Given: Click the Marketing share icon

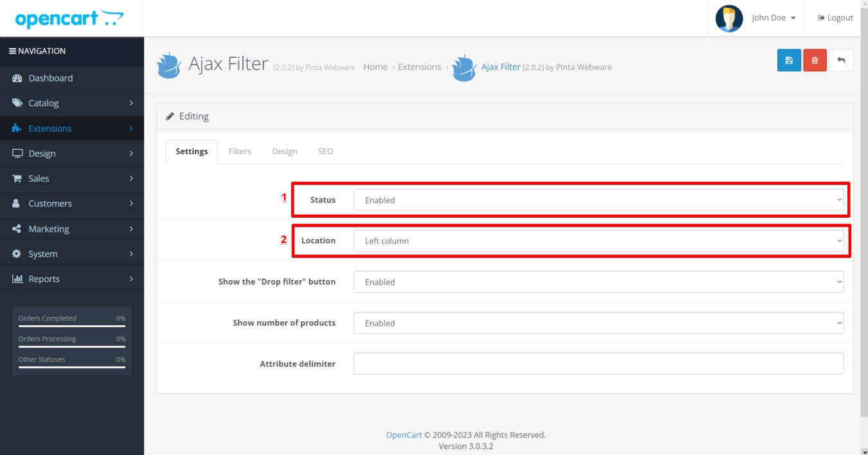Looking at the screenshot, I should [x=17, y=229].
